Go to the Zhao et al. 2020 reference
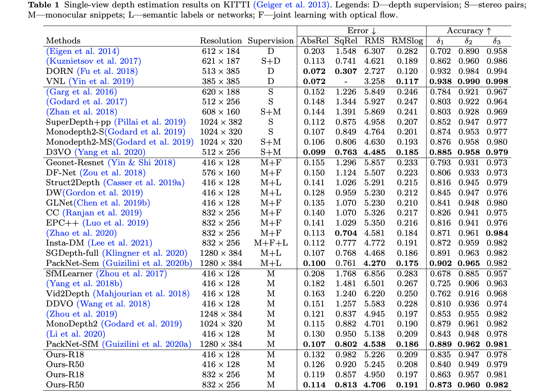Image resolution: width=552 pixels, height=392 pixels. 82,233
